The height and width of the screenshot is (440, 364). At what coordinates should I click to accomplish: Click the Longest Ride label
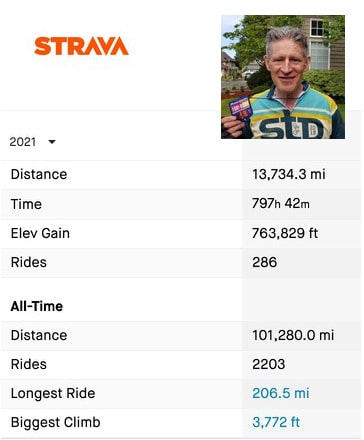click(x=53, y=393)
